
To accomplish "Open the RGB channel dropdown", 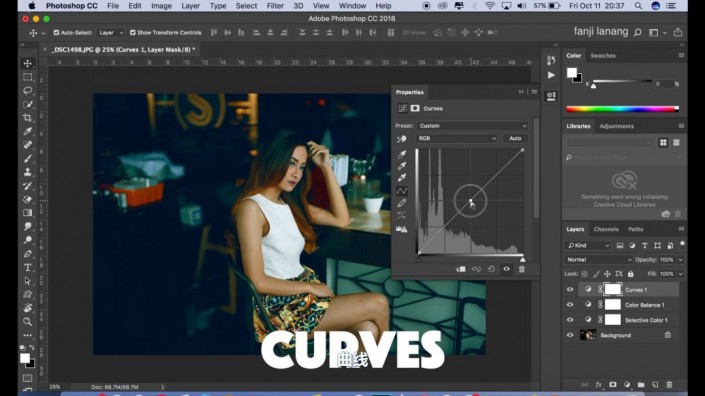I will [457, 138].
